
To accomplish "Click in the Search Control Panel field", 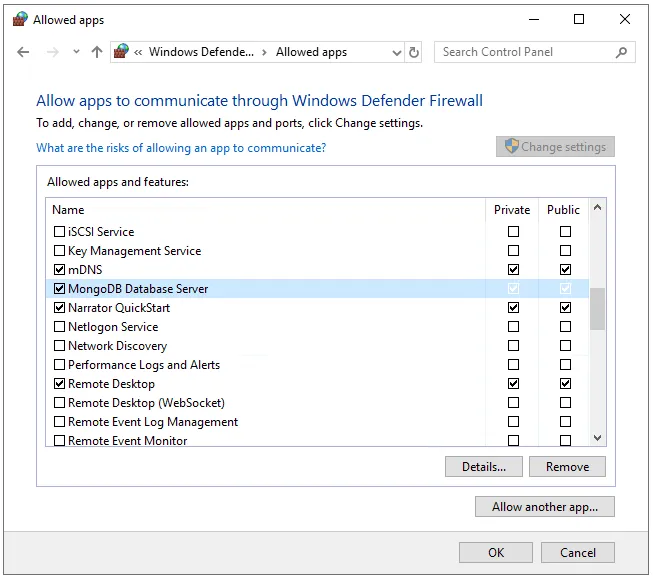I will pyautogui.click(x=525, y=52).
